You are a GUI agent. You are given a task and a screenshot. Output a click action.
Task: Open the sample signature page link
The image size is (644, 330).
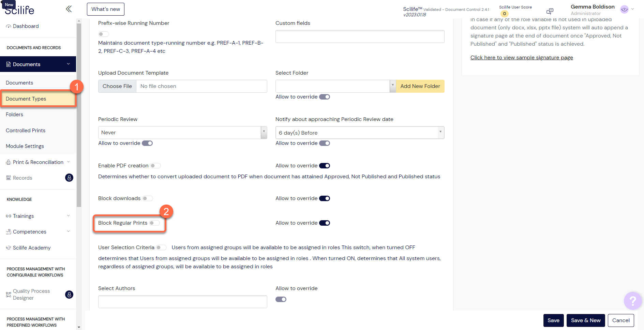tap(521, 58)
